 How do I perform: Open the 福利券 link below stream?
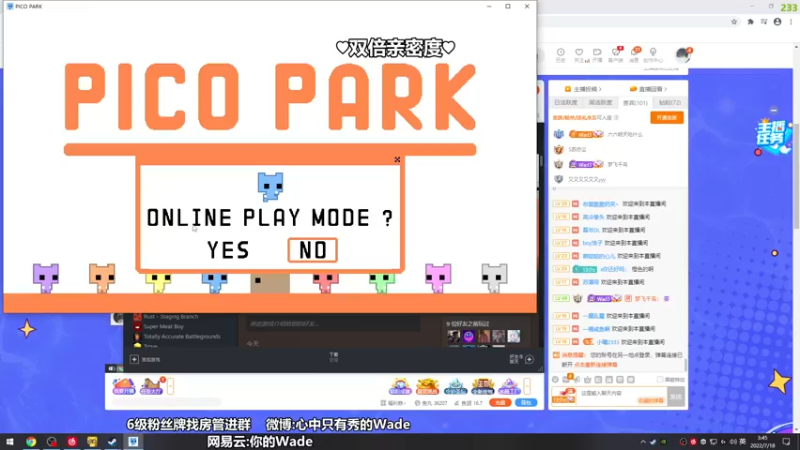(x=393, y=403)
